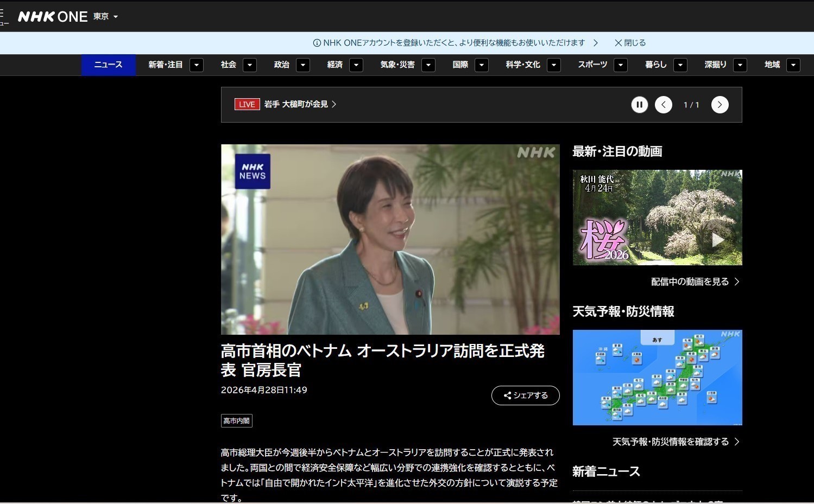The width and height of the screenshot is (814, 504).
Task: Open the 経済 menu item
Action: [335, 65]
